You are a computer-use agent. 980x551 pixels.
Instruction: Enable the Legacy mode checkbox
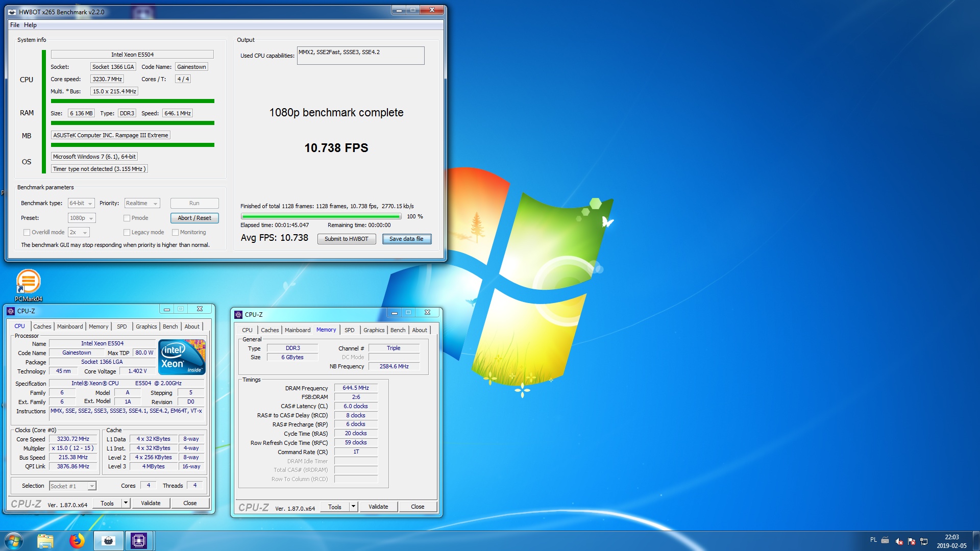(127, 232)
